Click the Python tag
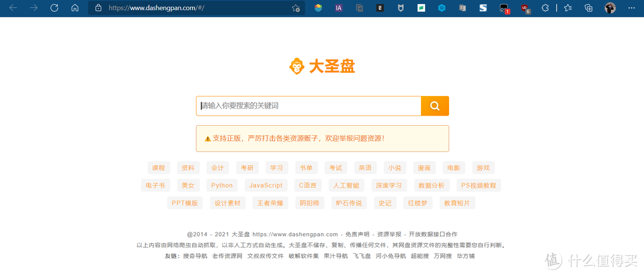This screenshot has width=644, height=276. click(x=222, y=185)
